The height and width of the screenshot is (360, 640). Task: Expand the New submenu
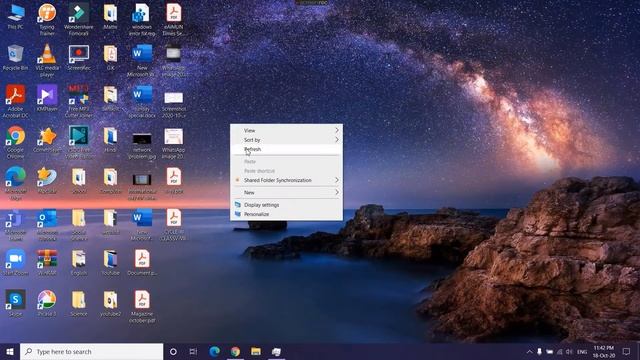click(x=287, y=192)
